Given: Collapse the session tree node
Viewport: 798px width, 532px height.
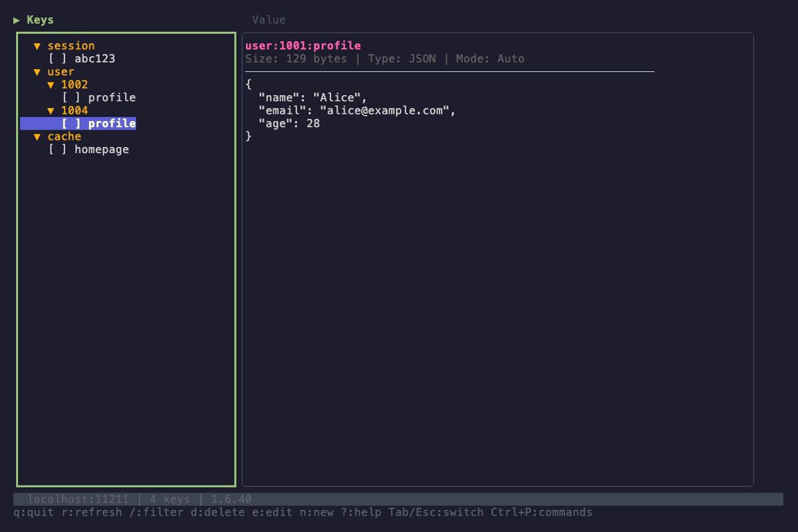Looking at the screenshot, I should click(x=37, y=46).
